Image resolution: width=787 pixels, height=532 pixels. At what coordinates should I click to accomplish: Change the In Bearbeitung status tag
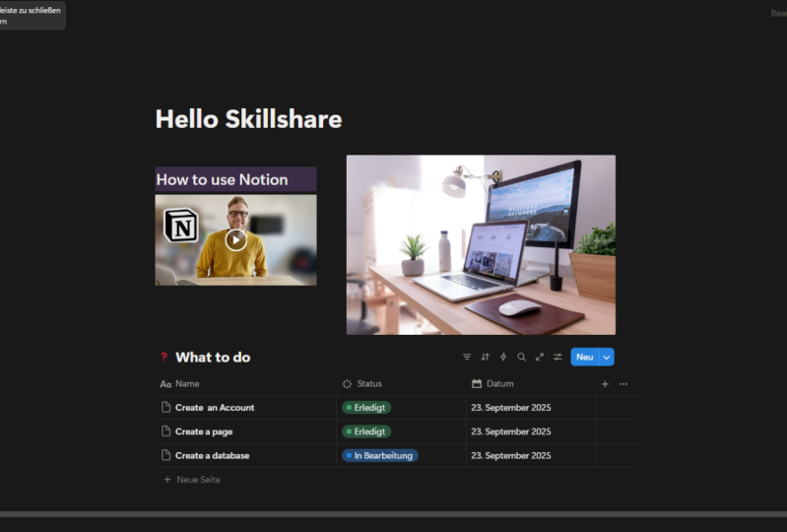click(380, 456)
